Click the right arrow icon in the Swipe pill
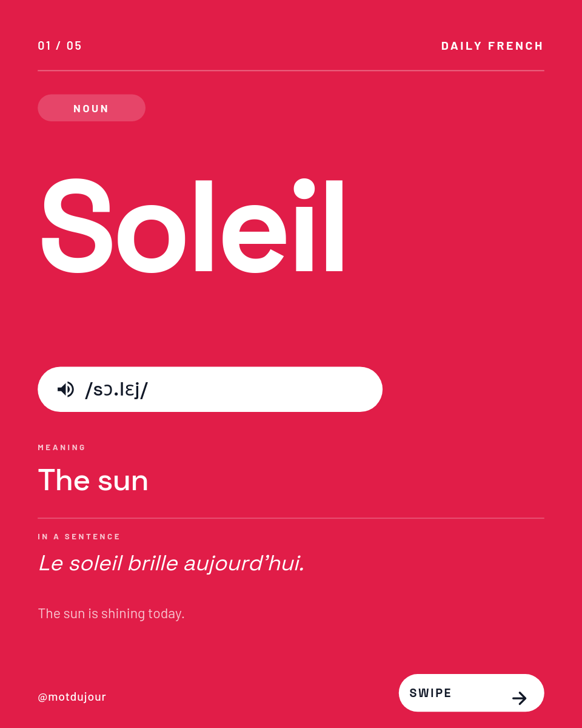This screenshot has height=728, width=582. coord(519,698)
